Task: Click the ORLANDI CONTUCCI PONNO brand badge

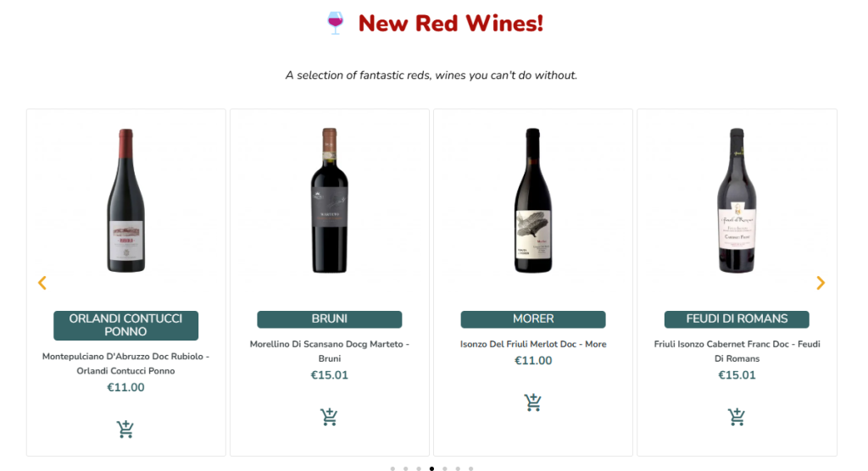Action: tap(126, 325)
